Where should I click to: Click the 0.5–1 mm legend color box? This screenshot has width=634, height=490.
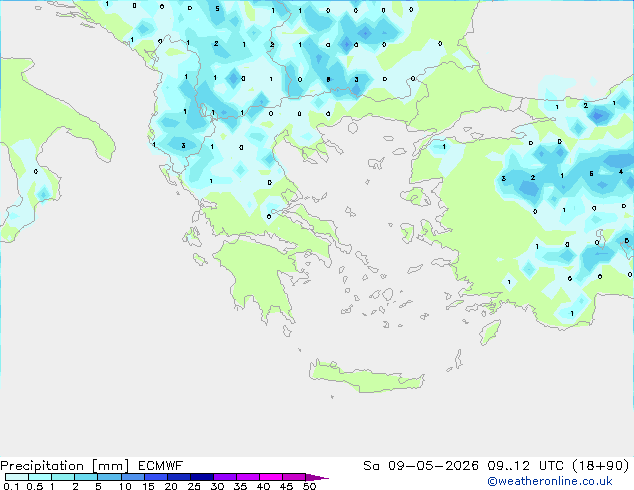tap(40, 477)
